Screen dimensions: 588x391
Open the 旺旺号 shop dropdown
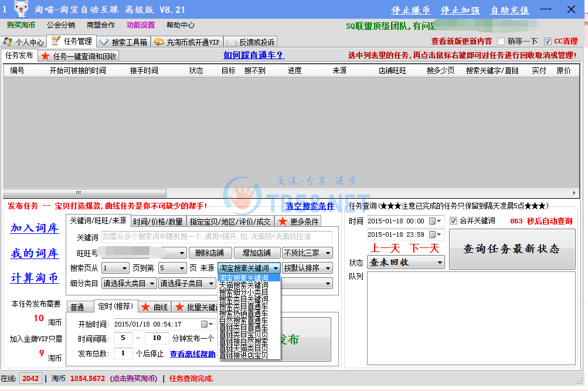coord(182,253)
